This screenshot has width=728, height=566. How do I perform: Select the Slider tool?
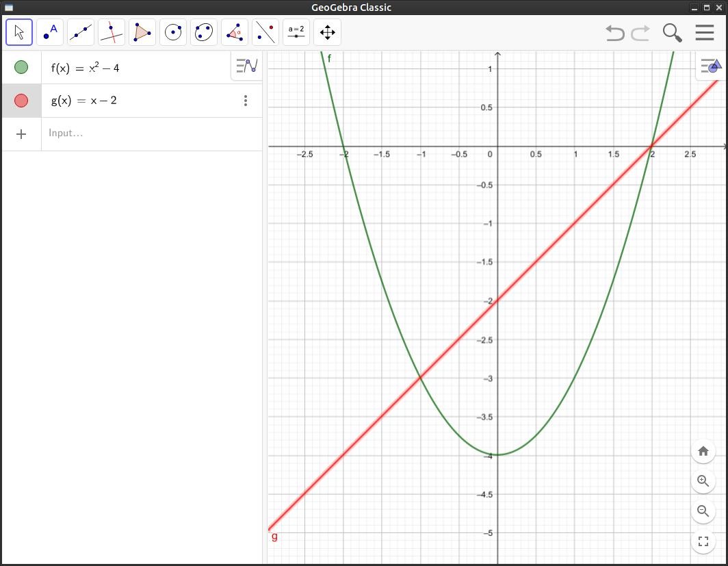click(x=296, y=32)
